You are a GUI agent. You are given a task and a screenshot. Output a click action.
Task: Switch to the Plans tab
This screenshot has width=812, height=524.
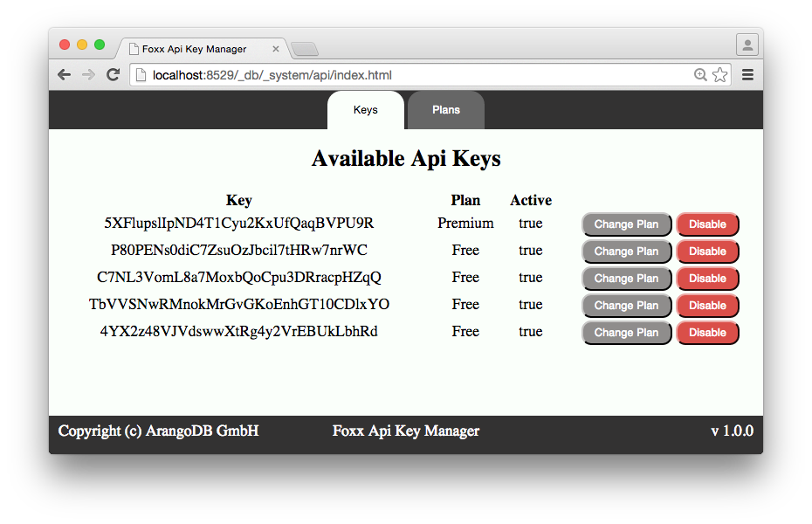(445, 110)
